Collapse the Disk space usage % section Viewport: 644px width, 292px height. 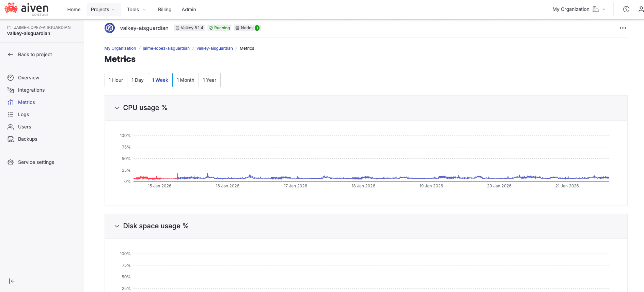[117, 226]
